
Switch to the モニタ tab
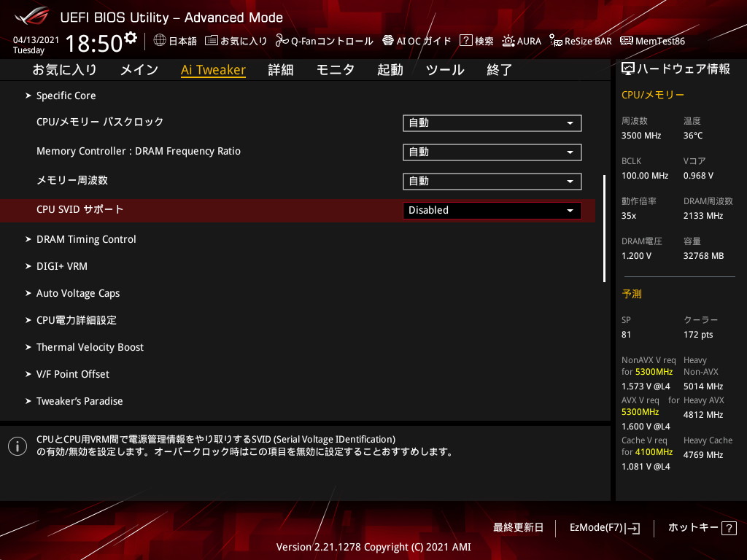pyautogui.click(x=335, y=70)
